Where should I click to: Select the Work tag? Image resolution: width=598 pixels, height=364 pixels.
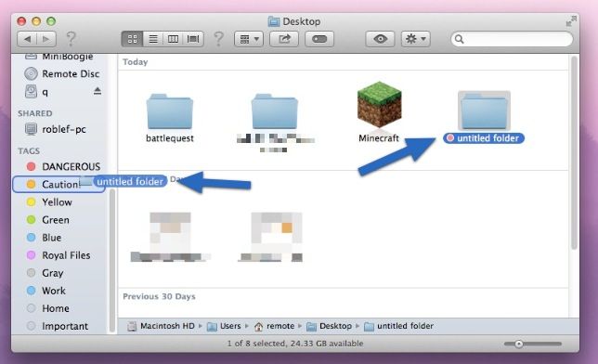[45, 291]
